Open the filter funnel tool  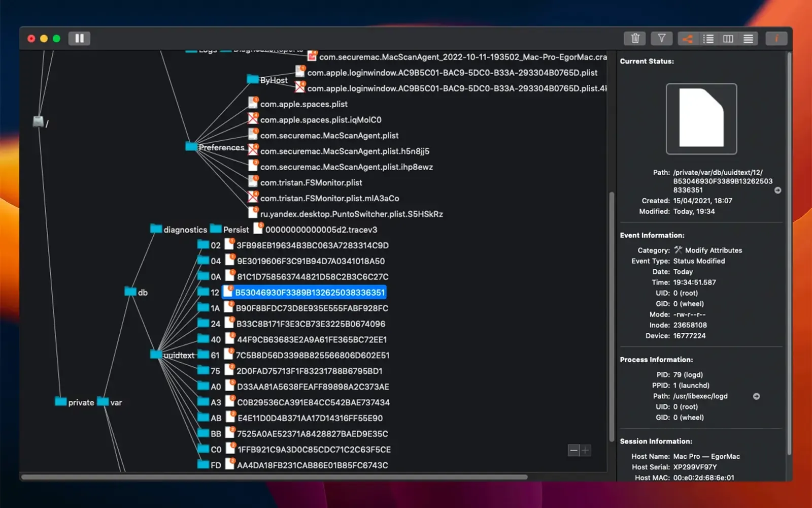pyautogui.click(x=661, y=39)
